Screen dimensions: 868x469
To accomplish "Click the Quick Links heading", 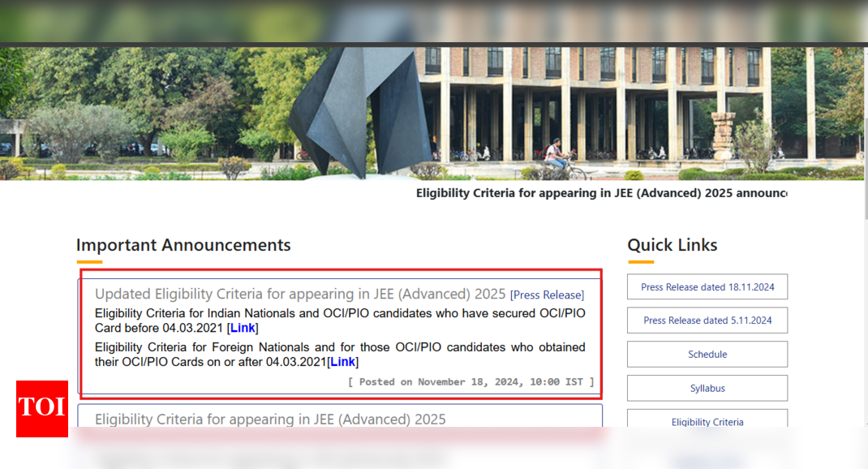I will point(672,244).
